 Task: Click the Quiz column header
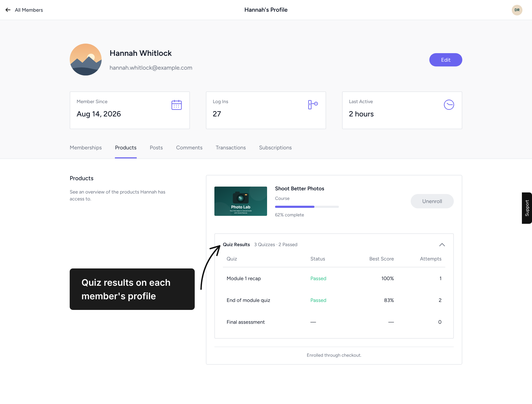click(232, 259)
